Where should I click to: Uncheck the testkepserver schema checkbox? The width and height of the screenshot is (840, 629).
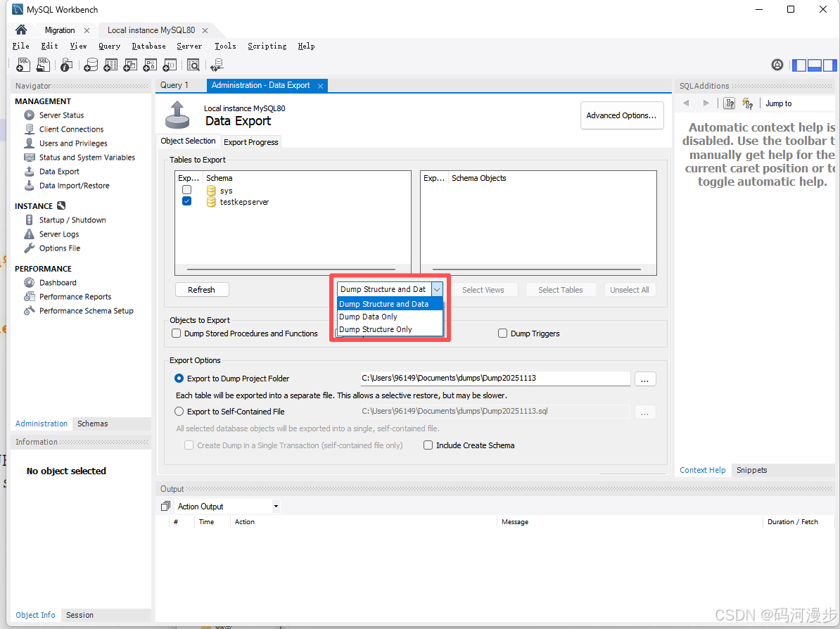tap(186, 201)
